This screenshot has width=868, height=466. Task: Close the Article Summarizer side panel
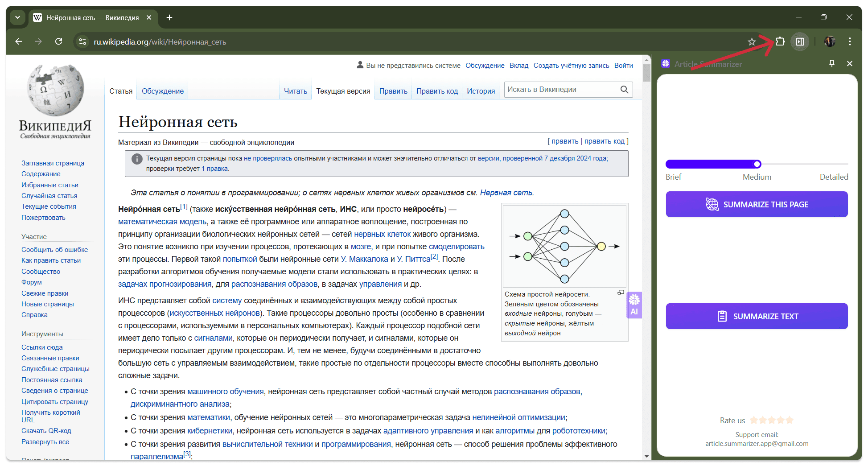click(x=850, y=64)
